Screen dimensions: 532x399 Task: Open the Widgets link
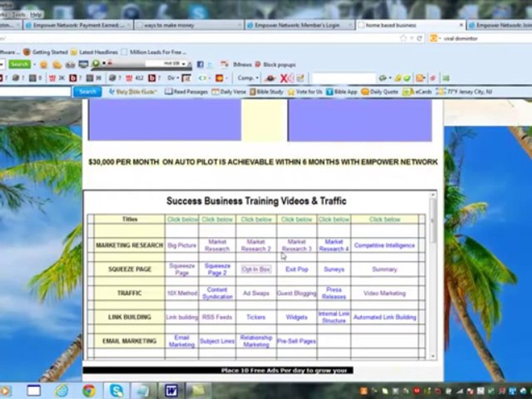pyautogui.click(x=297, y=317)
